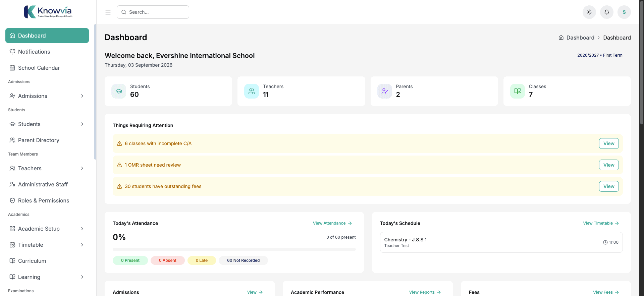The width and height of the screenshot is (644, 296).
Task: Expand the Academic Setup chevron
Action: point(82,229)
